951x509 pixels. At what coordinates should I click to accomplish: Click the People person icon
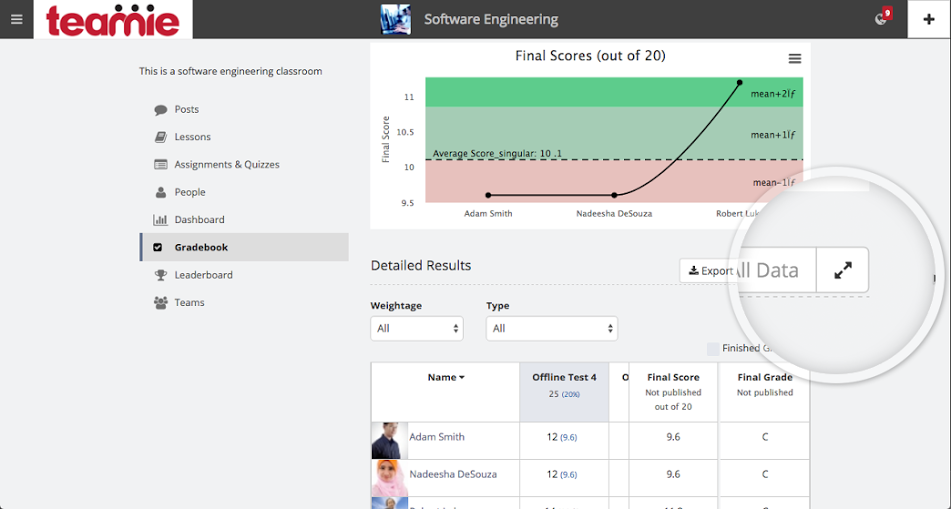[x=161, y=192]
